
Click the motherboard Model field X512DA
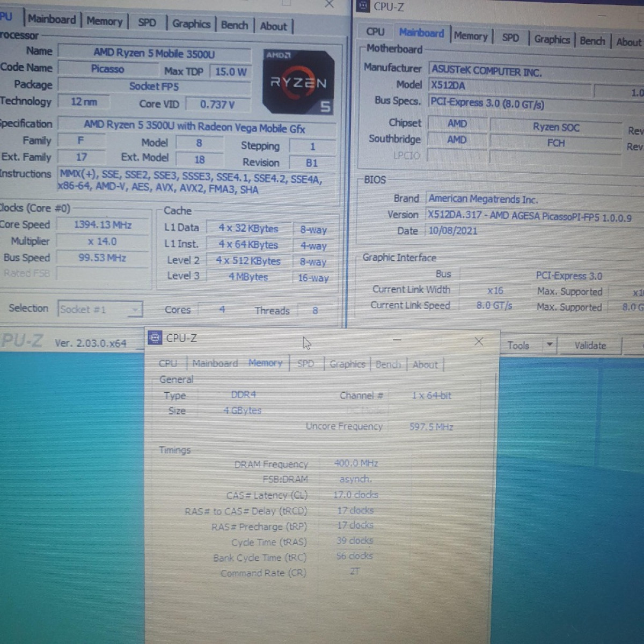tap(510, 87)
